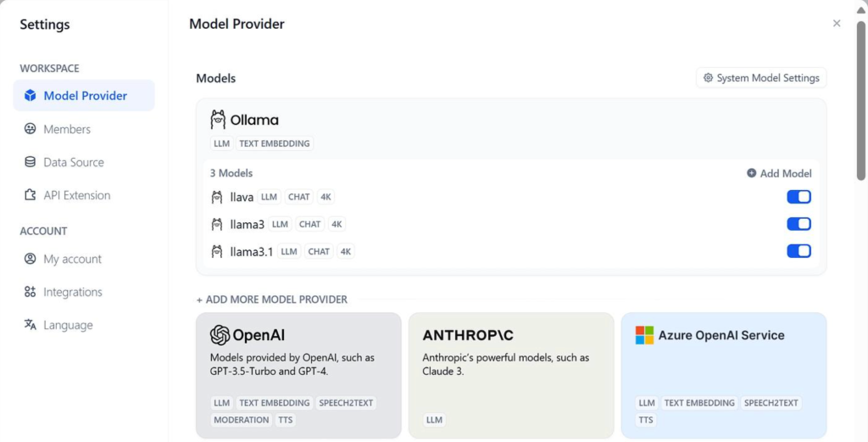Click the My account person icon
The image size is (868, 442).
point(31,259)
